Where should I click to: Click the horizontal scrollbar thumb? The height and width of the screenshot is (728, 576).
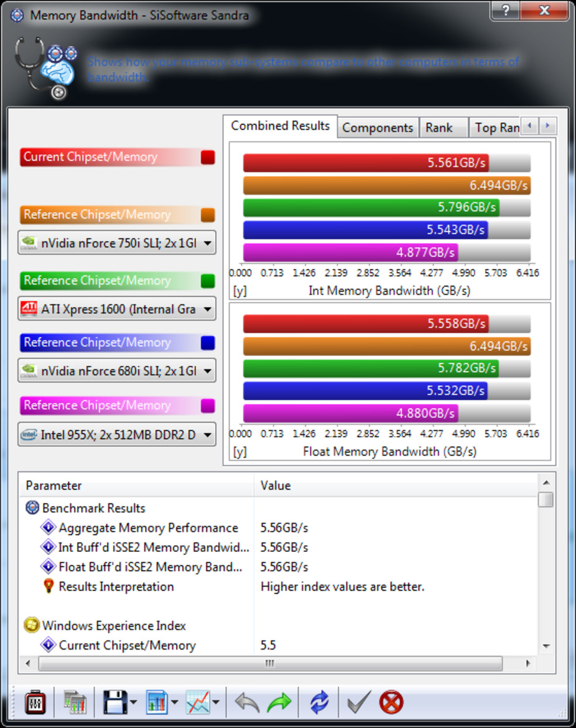pyautogui.click(x=270, y=663)
